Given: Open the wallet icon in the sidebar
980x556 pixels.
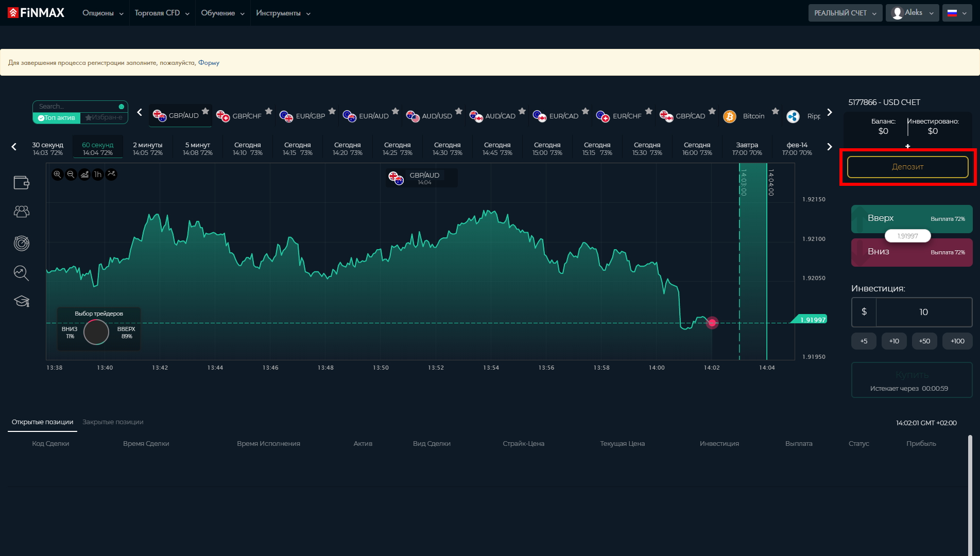Looking at the screenshot, I should tap(21, 182).
